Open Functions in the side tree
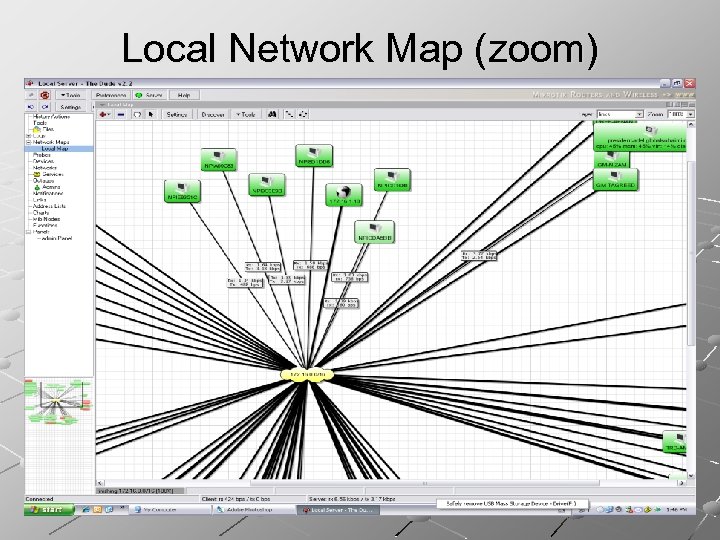Image resolution: width=720 pixels, height=540 pixels. coord(45,226)
